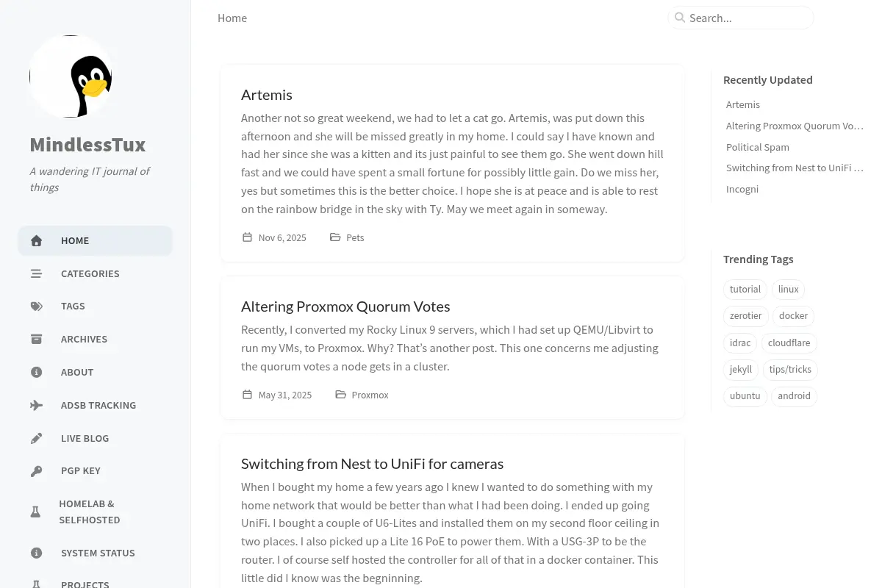
Task: Open Categories via the list icon
Action: [x=36, y=273]
